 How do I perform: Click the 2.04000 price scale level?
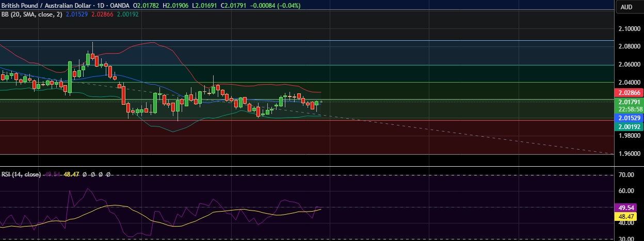pyautogui.click(x=629, y=82)
